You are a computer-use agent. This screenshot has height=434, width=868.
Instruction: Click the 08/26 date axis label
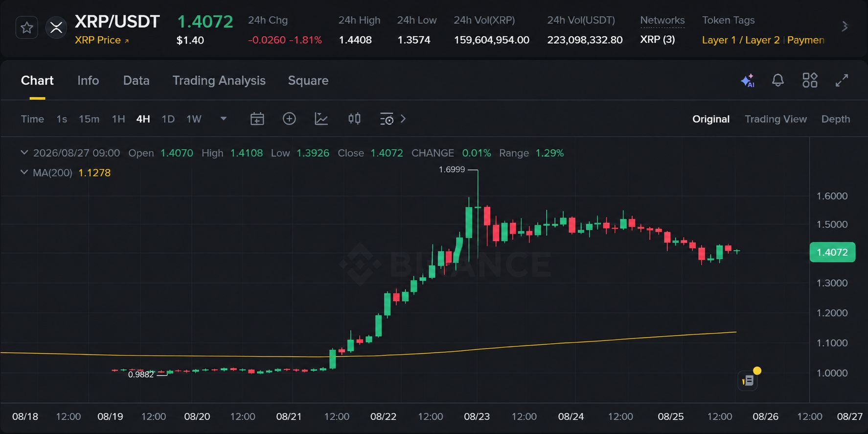[x=765, y=416]
